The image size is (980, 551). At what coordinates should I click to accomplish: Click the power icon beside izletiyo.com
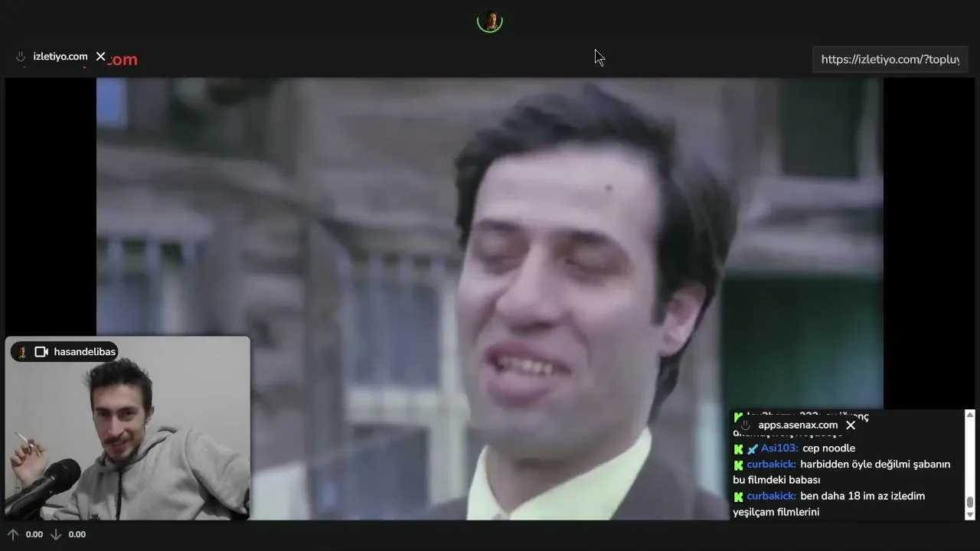pyautogui.click(x=21, y=57)
